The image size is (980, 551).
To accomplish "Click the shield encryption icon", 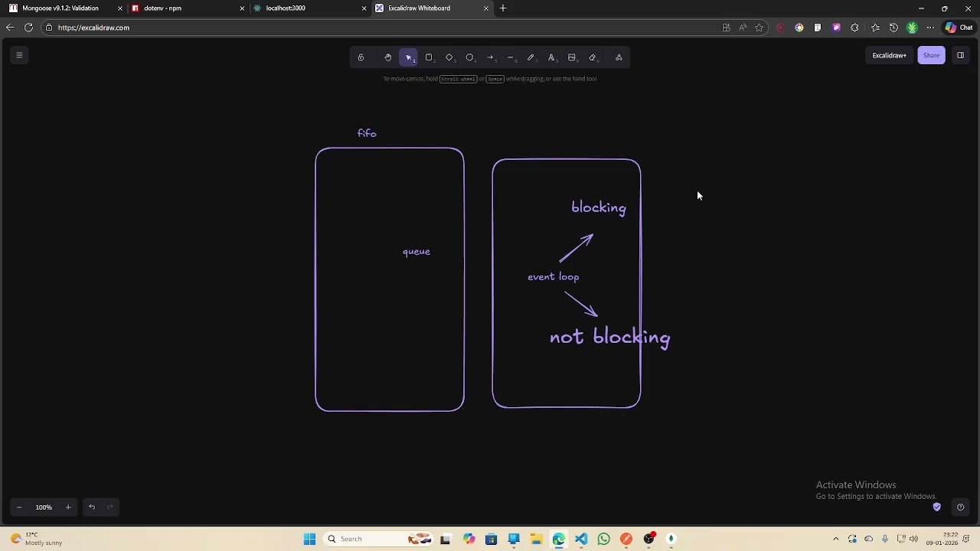I will pyautogui.click(x=936, y=507).
